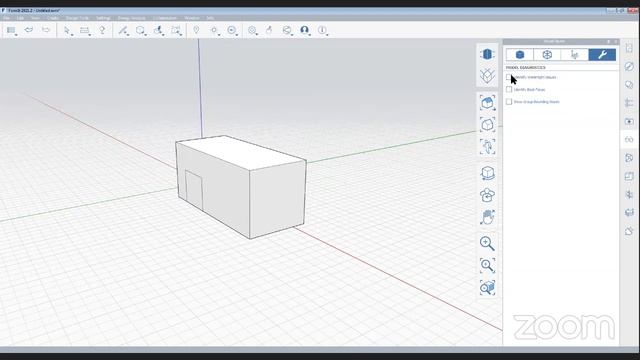Open the Measure tool dropdown
The width and height of the screenshot is (640, 360).
click(85, 30)
